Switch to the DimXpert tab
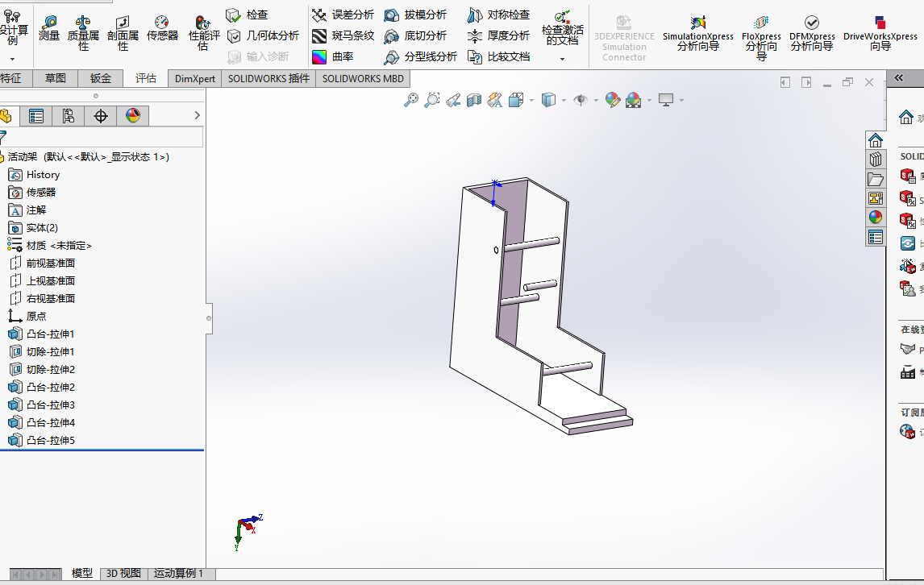 (x=194, y=78)
